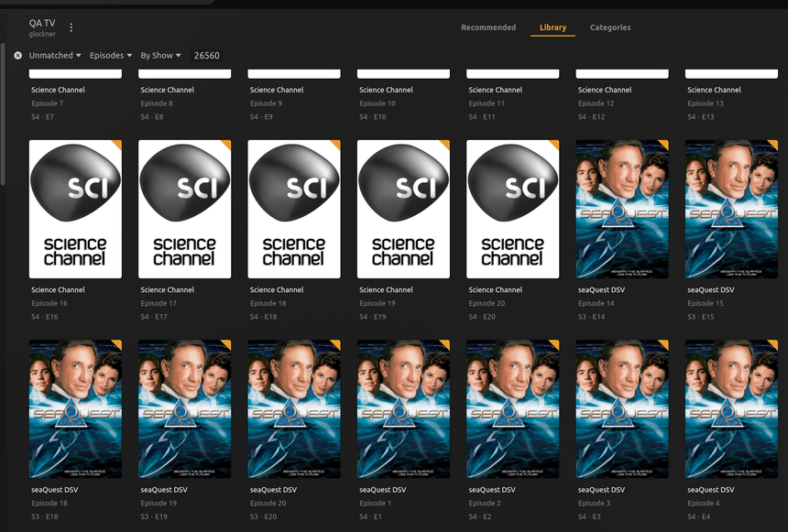788x532 pixels.
Task: Click Science Channel title above Episode 16
Action: (x=58, y=290)
